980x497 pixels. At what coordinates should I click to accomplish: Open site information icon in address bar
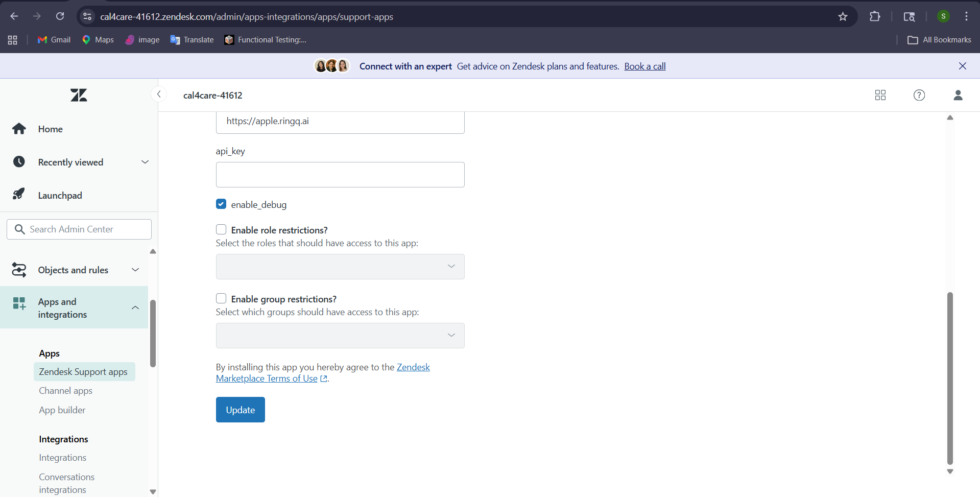click(x=87, y=16)
